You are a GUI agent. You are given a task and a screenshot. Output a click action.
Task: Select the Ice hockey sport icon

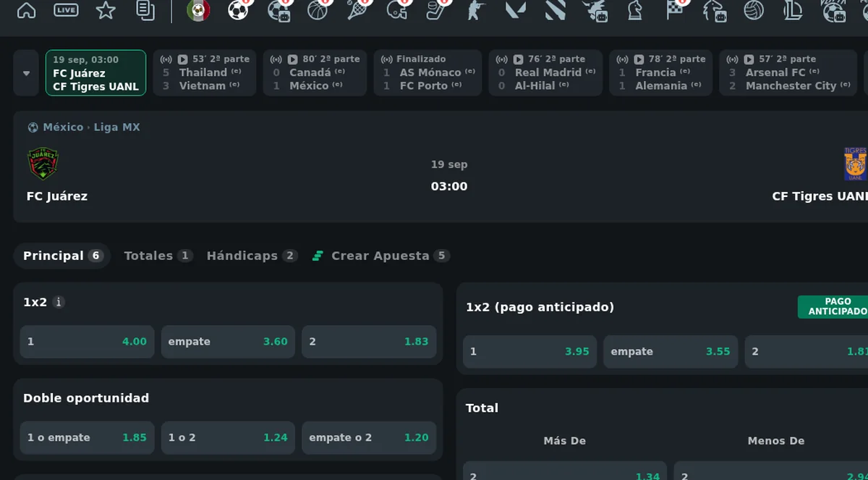tap(436, 10)
